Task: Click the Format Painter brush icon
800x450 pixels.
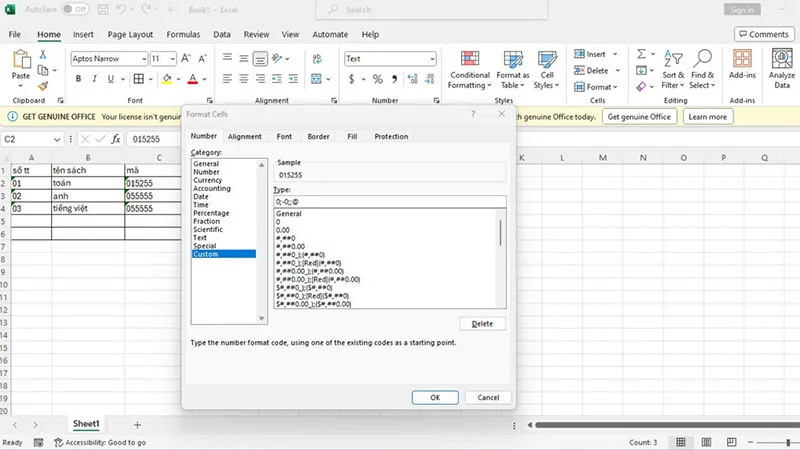Action: tap(43, 86)
